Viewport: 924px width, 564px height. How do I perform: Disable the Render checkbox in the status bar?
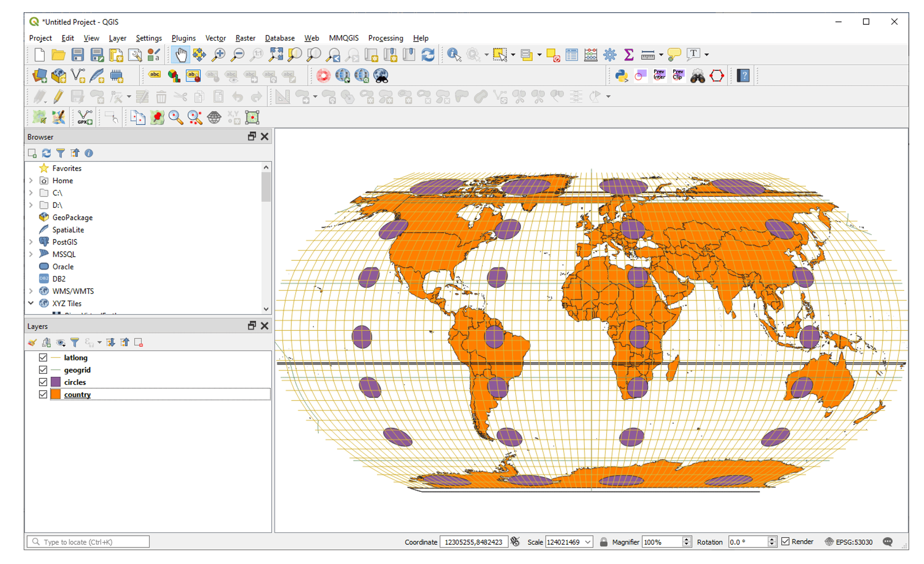[x=786, y=541]
